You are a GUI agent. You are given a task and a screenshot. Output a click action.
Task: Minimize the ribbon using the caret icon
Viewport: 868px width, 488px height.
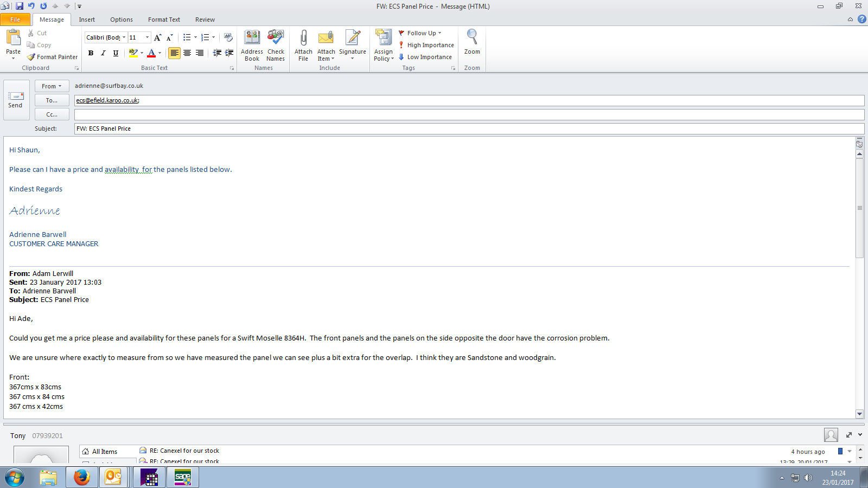tap(850, 20)
